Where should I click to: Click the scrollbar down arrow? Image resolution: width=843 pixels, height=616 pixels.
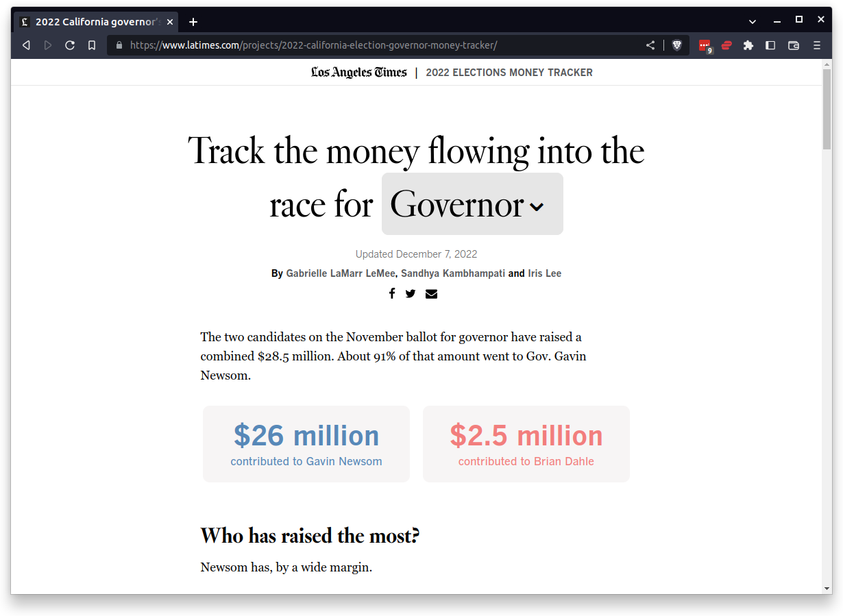[827, 588]
